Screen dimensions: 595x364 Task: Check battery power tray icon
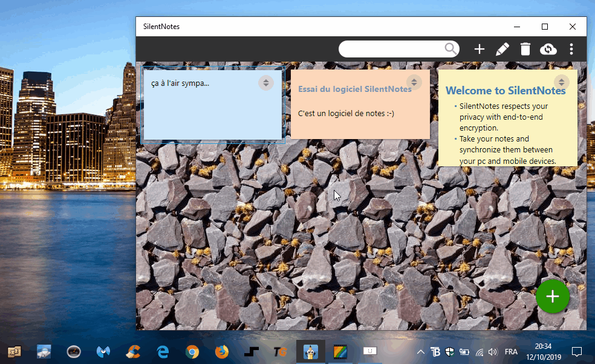pyautogui.click(x=464, y=352)
